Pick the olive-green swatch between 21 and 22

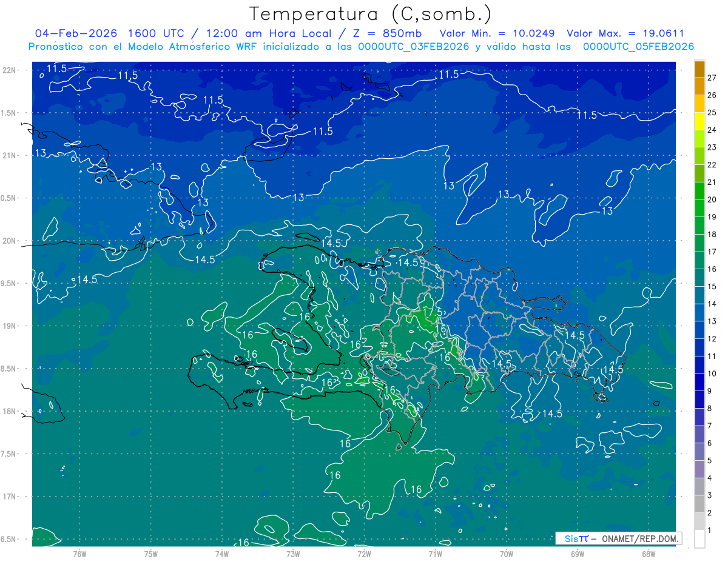(x=699, y=173)
